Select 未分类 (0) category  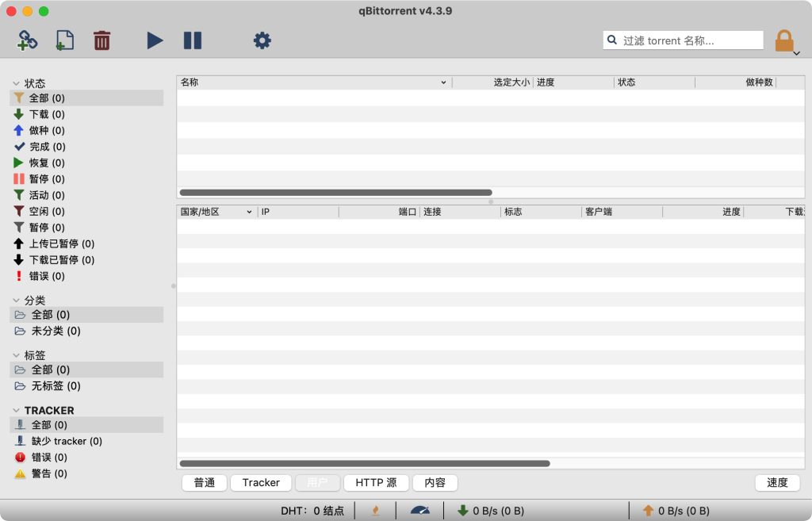click(56, 331)
